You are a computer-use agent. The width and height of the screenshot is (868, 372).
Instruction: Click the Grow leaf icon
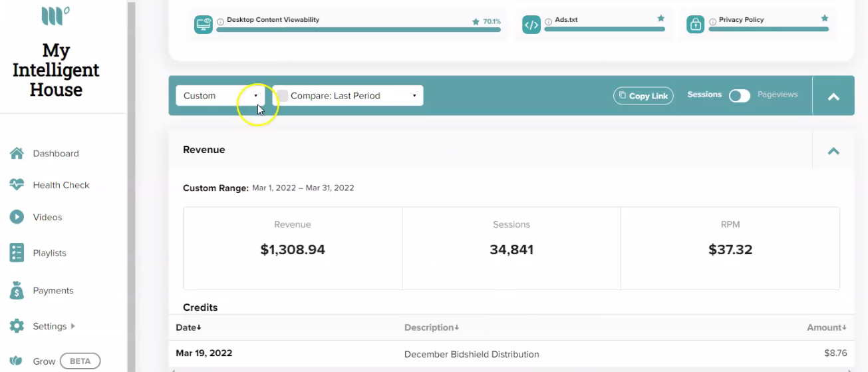(17, 361)
